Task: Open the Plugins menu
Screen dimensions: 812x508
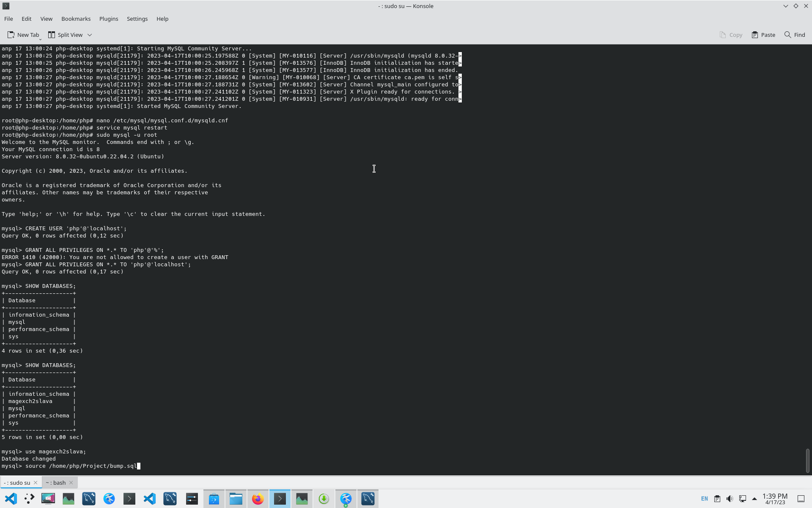Action: click(x=109, y=19)
